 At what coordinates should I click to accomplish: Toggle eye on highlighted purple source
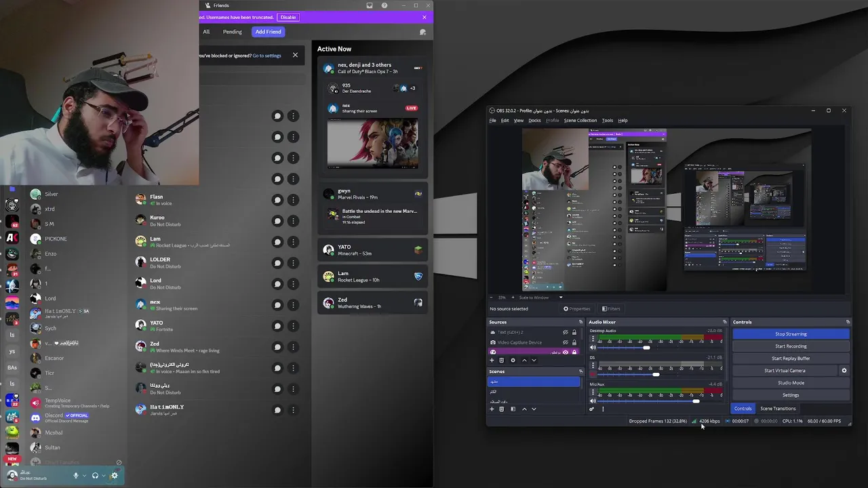point(566,352)
